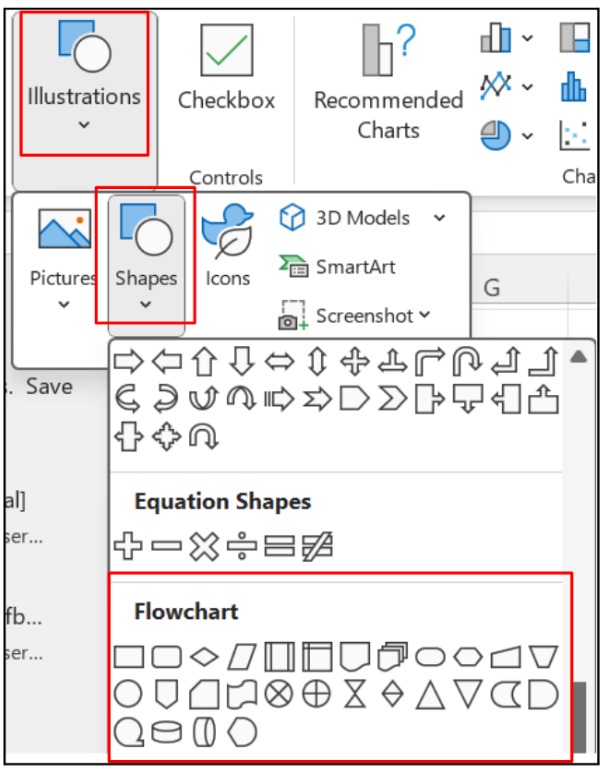606x769 pixels.
Task: Pick the Flowchart Collate hourglass shape
Action: tap(354, 694)
